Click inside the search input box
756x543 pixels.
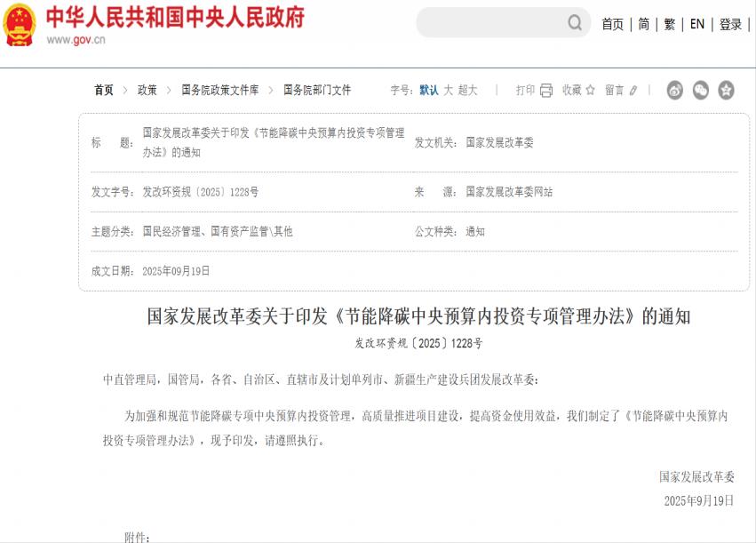pos(490,23)
